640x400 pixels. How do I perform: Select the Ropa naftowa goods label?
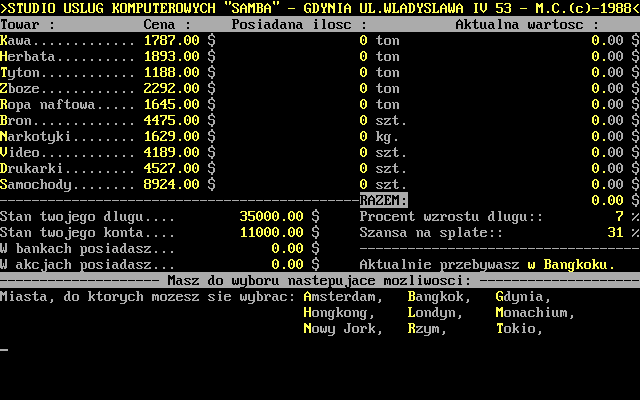point(47,104)
